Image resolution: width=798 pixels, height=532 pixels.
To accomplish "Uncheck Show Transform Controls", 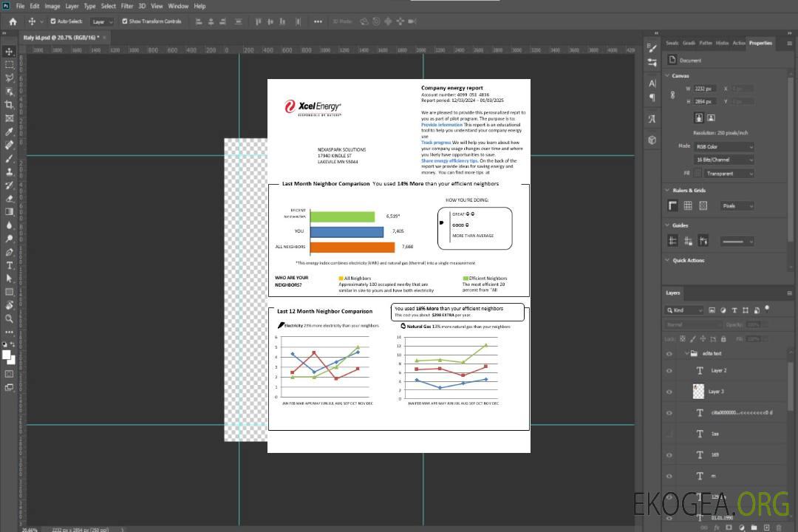I will [x=125, y=21].
